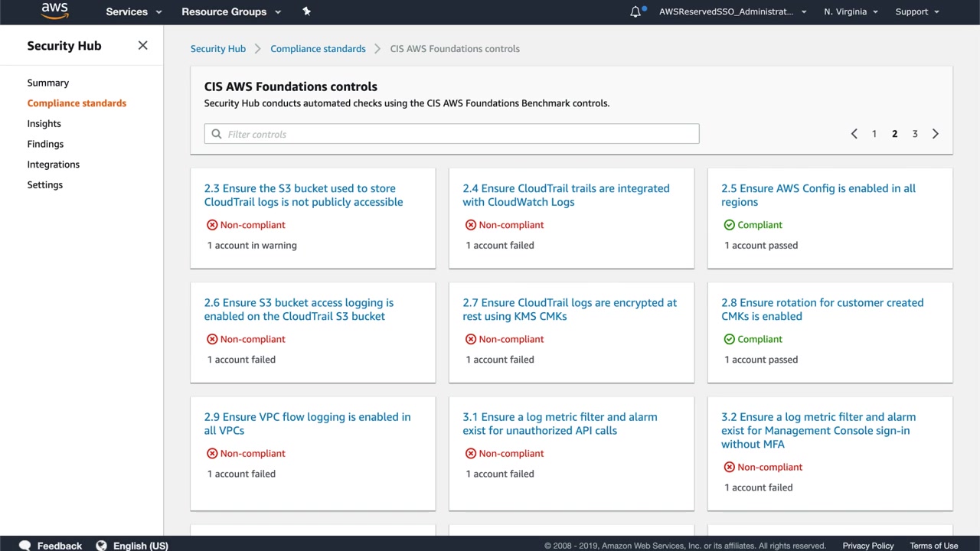This screenshot has width=980, height=551.
Task: Open control 2.5 Ensure AWS Config is enabled
Action: click(818, 195)
